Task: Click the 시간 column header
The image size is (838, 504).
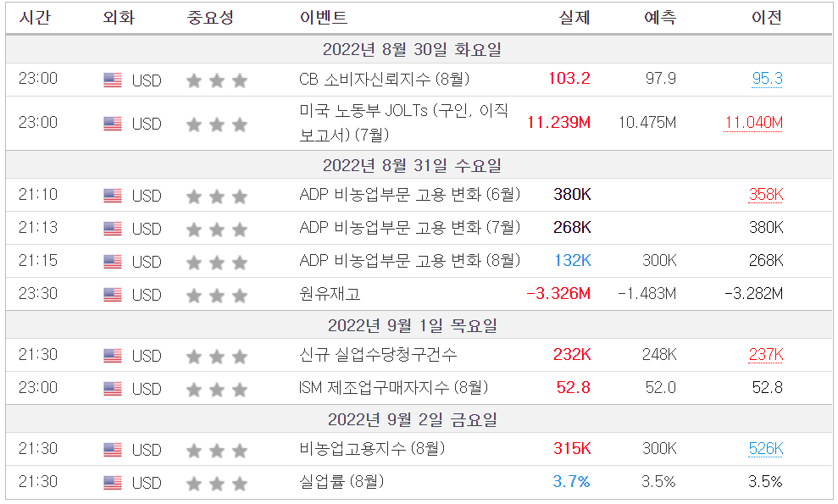Action: [x=35, y=18]
